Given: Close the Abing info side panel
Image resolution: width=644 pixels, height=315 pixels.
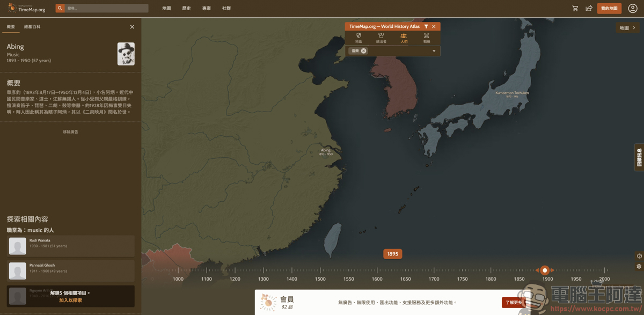Looking at the screenshot, I should tap(132, 27).
